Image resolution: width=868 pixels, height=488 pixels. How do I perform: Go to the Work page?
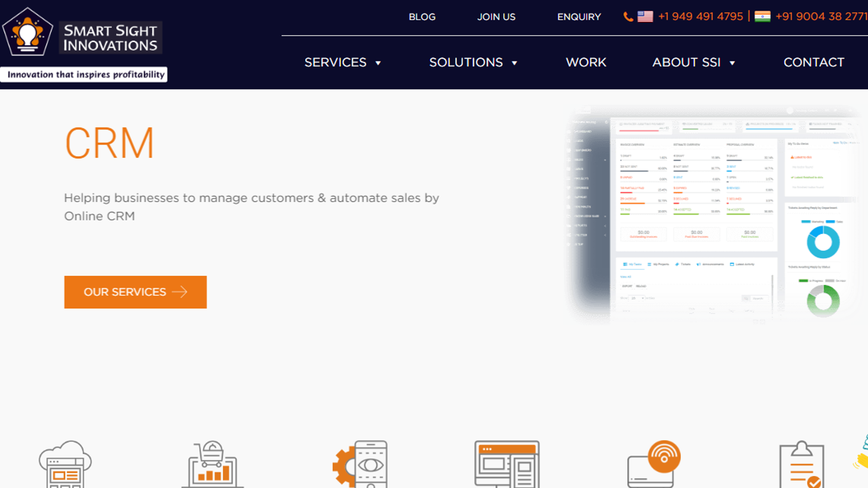586,62
